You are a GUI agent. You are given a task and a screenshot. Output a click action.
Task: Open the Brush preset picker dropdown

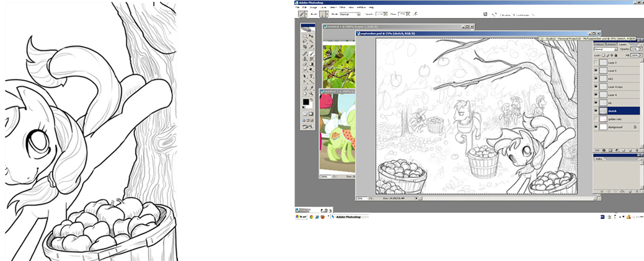[327, 14]
